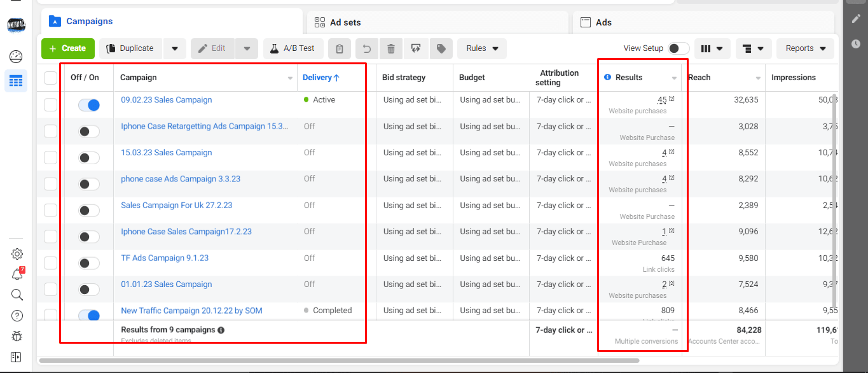The height and width of the screenshot is (373, 868).
Task: Click the undo arrow icon
Action: click(366, 48)
